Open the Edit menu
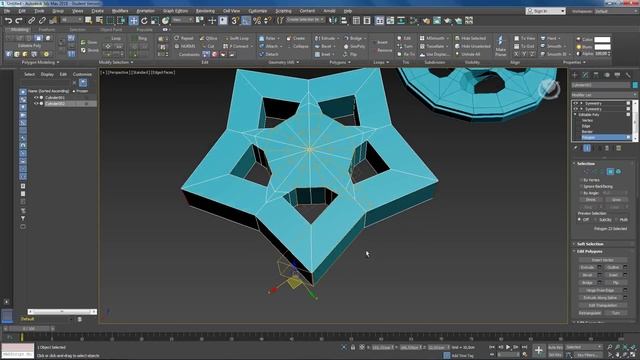Screen dimensions: 640x360 [x=22, y=11]
